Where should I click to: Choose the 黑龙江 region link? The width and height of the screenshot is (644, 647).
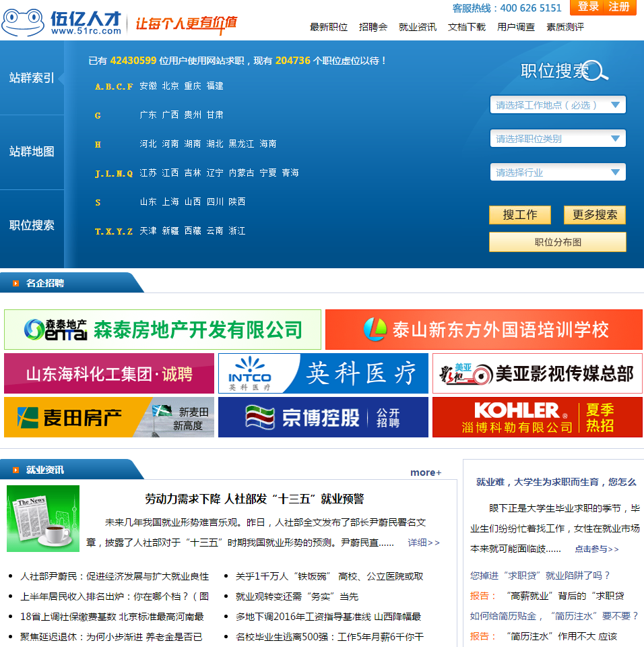[241, 144]
